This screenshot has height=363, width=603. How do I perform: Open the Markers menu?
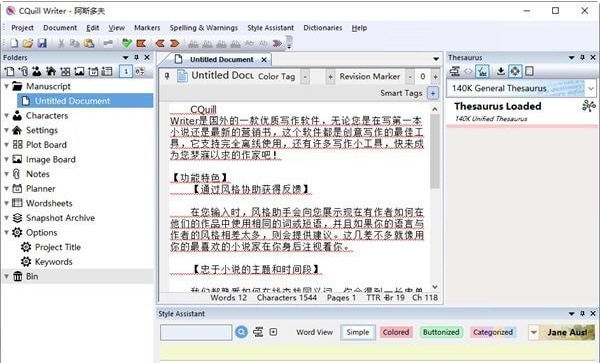pyautogui.click(x=147, y=28)
